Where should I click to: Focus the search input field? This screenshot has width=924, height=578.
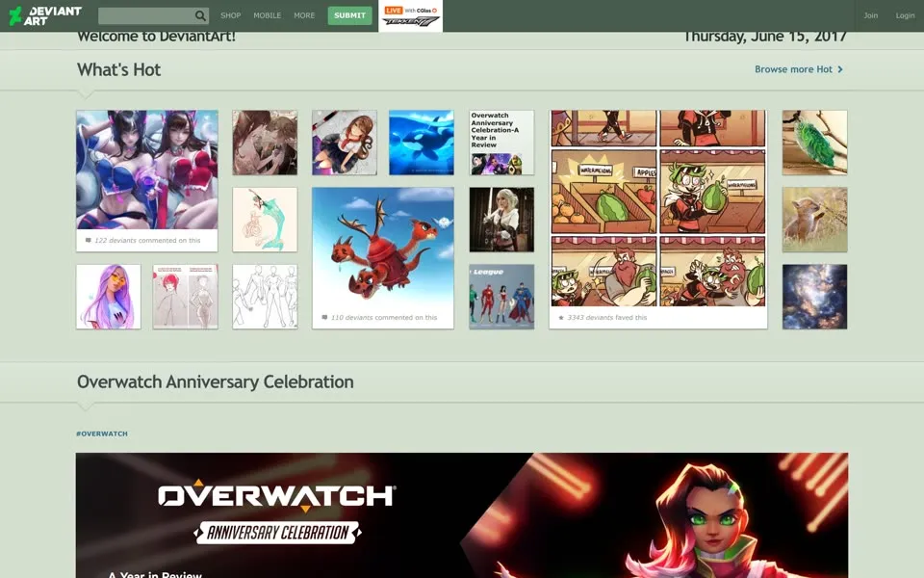(146, 16)
